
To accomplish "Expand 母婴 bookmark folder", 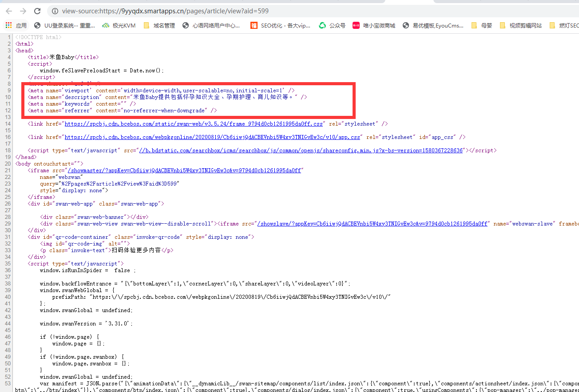I will tap(481, 25).
